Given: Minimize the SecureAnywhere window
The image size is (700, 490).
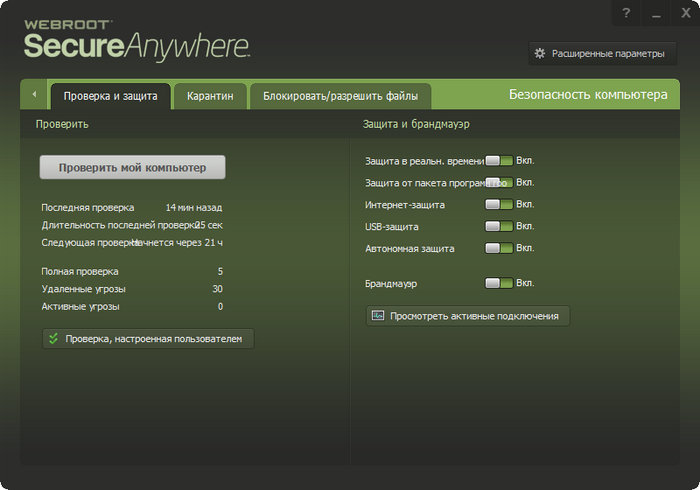Looking at the screenshot, I should point(656,13).
